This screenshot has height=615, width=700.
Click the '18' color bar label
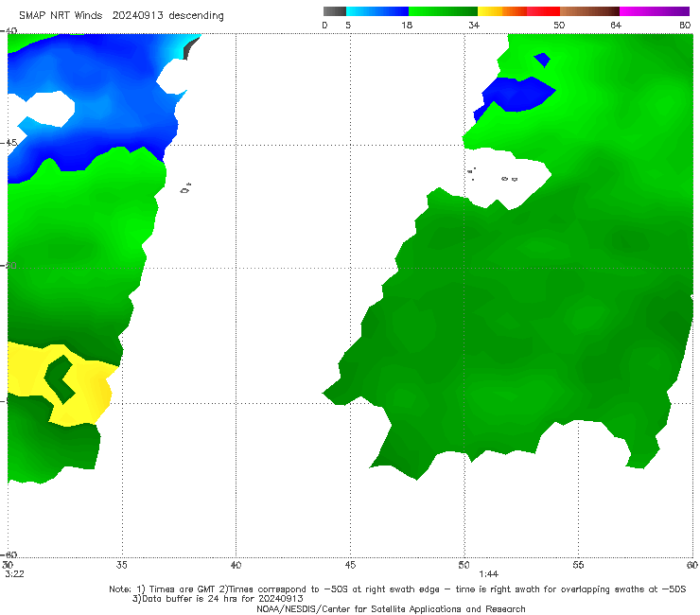click(x=407, y=25)
